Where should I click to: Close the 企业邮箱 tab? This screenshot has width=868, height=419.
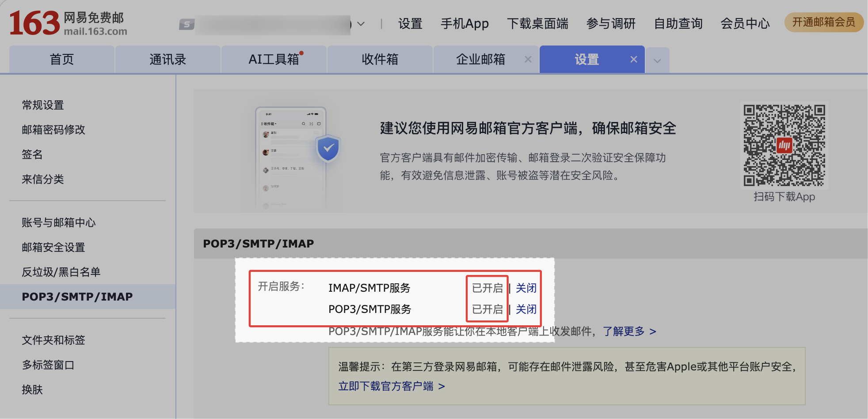pos(528,59)
